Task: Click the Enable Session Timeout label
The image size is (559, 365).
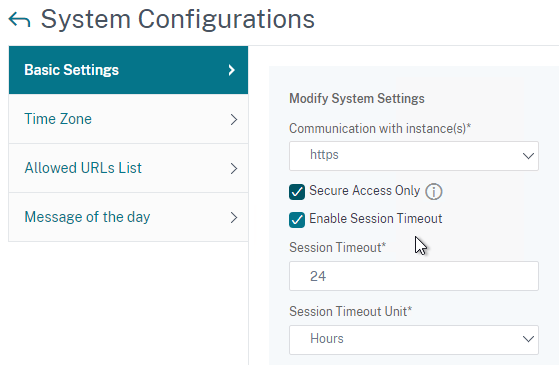Action: click(x=375, y=219)
